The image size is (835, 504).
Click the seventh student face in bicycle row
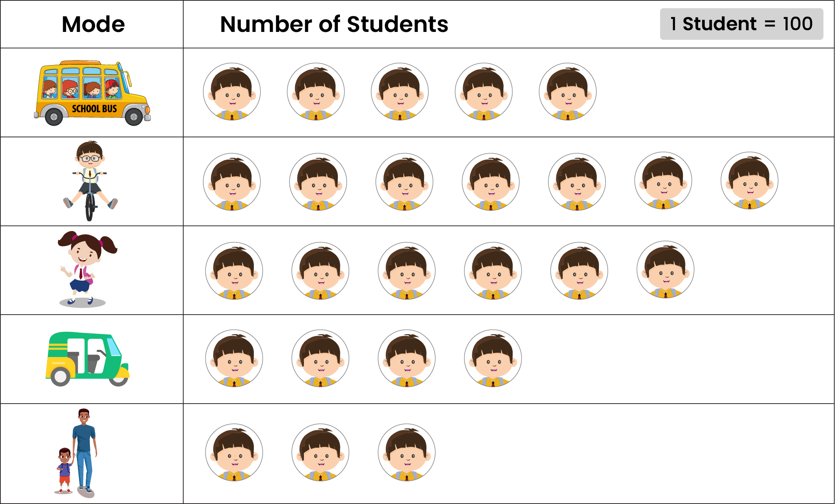pos(749,181)
